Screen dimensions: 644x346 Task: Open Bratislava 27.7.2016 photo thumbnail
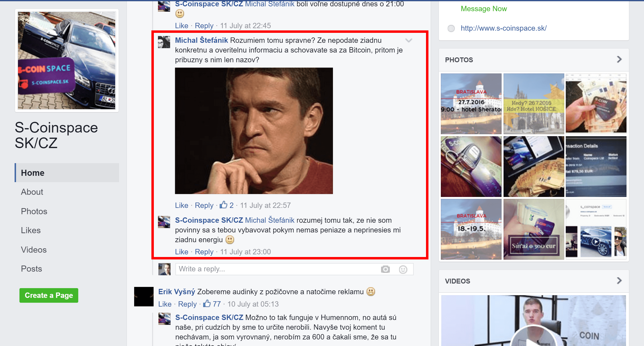[x=471, y=104]
